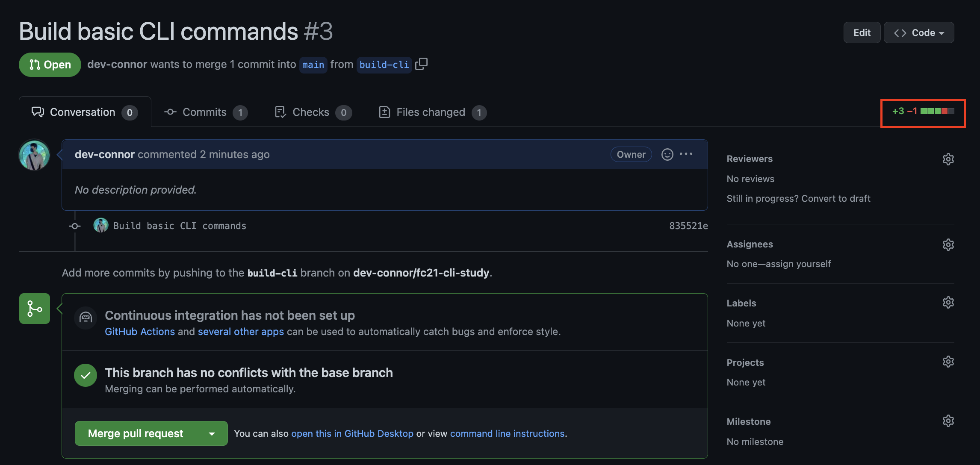
Task: Click dev-connor's large avatar image
Action: (34, 155)
